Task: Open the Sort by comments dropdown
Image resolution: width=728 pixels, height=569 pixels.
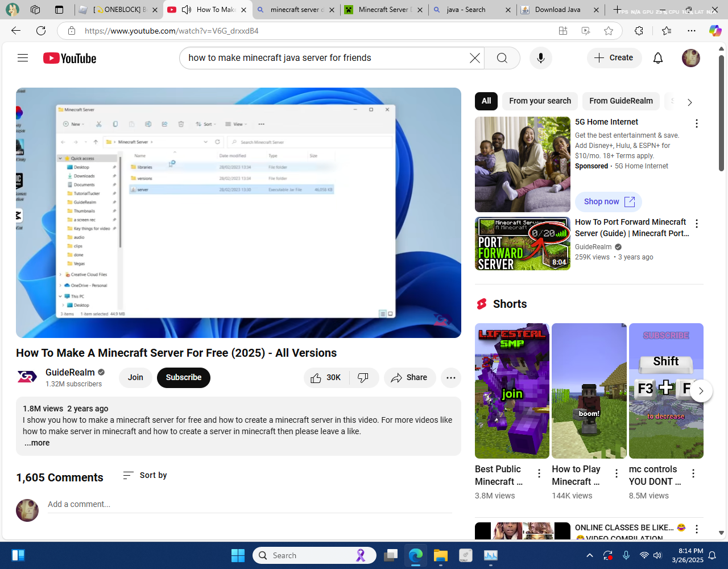Action: click(145, 475)
